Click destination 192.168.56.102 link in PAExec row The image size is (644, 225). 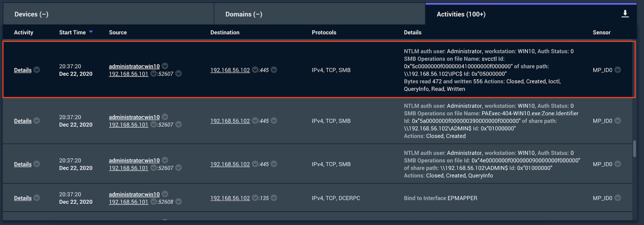tap(230, 121)
